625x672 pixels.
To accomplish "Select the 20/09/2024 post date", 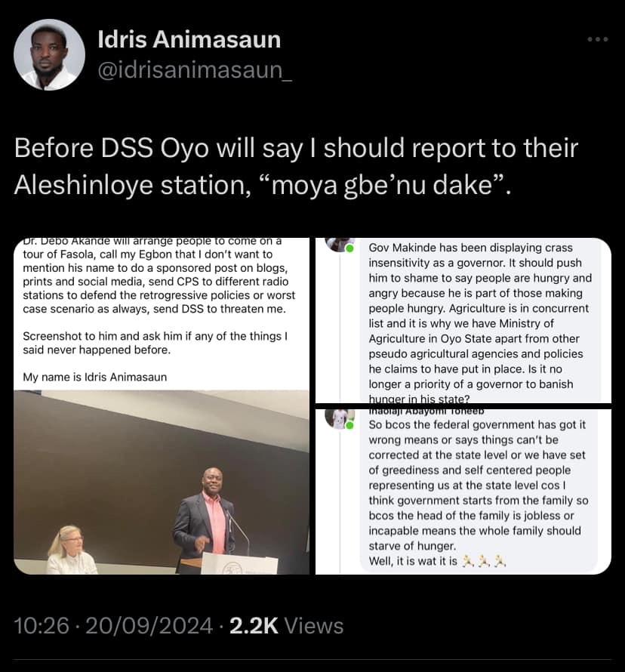I will click(149, 626).
